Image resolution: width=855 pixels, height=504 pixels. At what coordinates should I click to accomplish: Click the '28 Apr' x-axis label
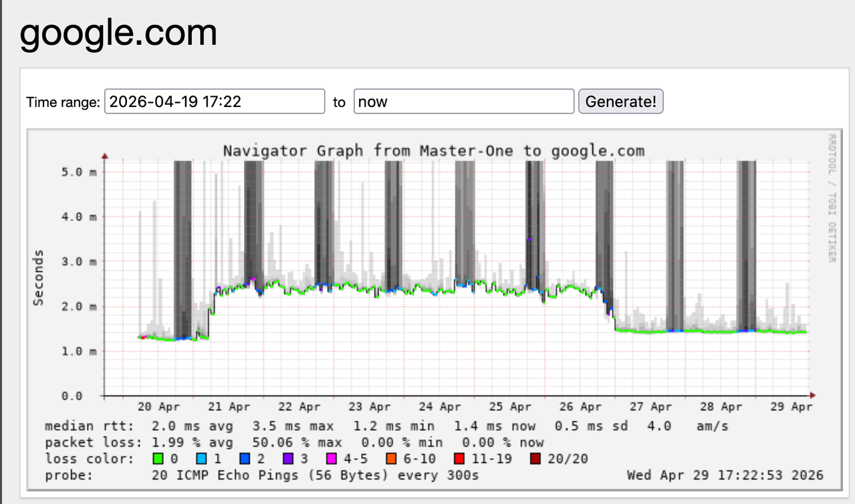click(722, 406)
